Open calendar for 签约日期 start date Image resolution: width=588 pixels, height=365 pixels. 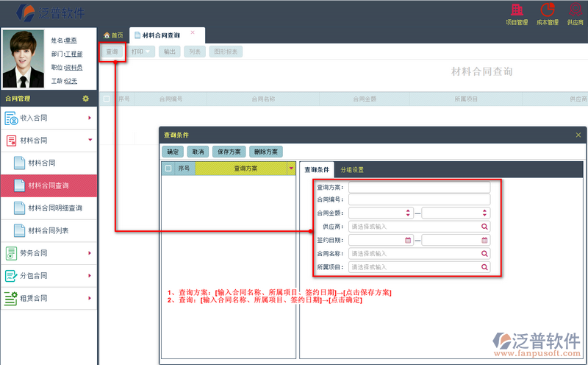(408, 240)
